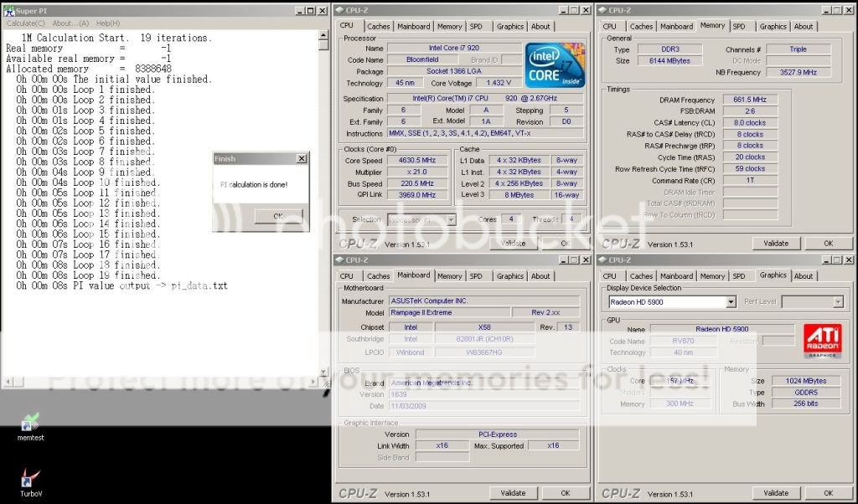Click the GPU Name field Radeon HD 5900
This screenshot has height=504, width=858.
pos(721,329)
